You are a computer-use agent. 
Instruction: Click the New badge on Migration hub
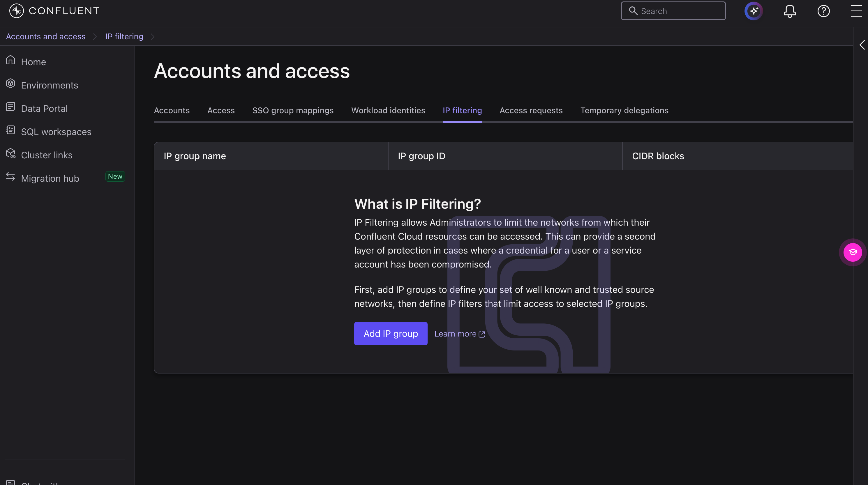[x=115, y=176]
